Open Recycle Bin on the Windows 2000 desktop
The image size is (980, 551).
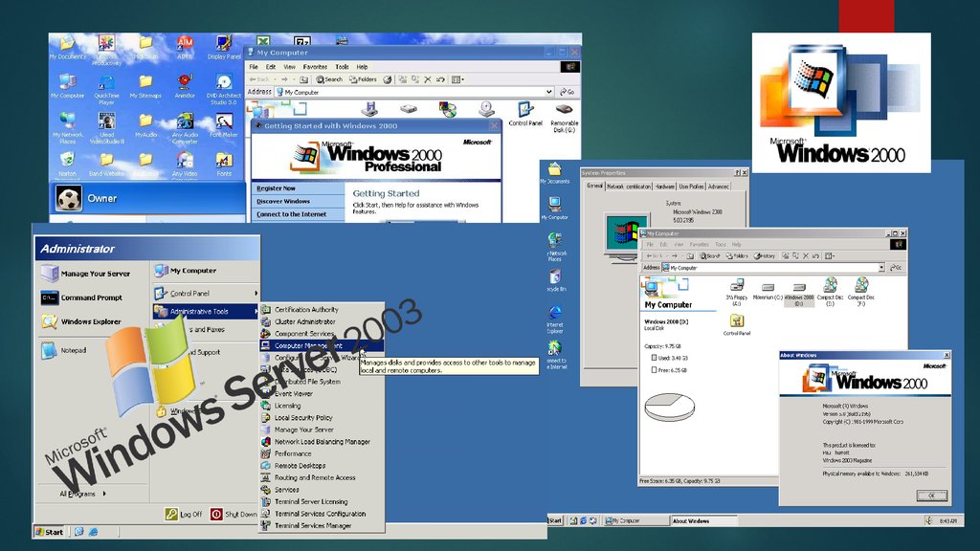(555, 280)
